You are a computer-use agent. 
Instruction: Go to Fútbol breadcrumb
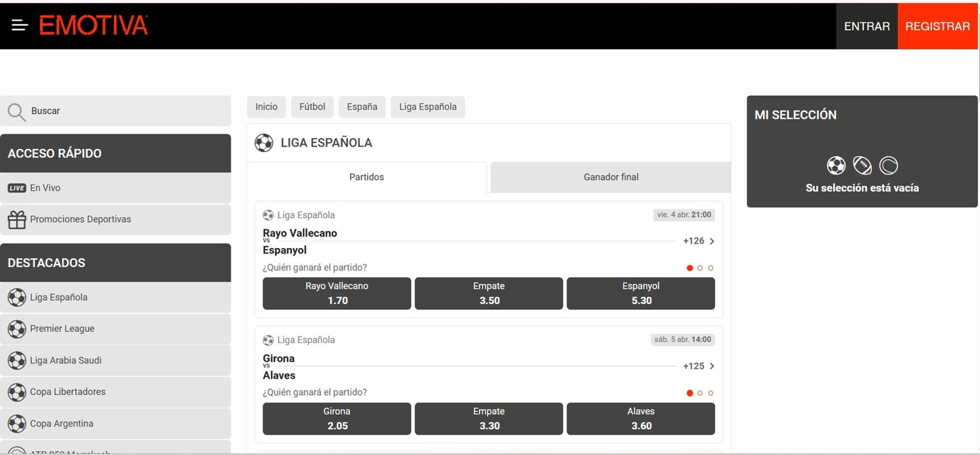312,107
